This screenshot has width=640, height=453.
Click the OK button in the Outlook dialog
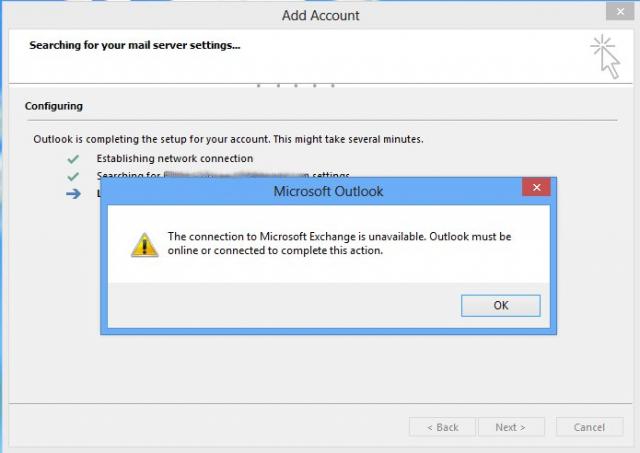500,305
